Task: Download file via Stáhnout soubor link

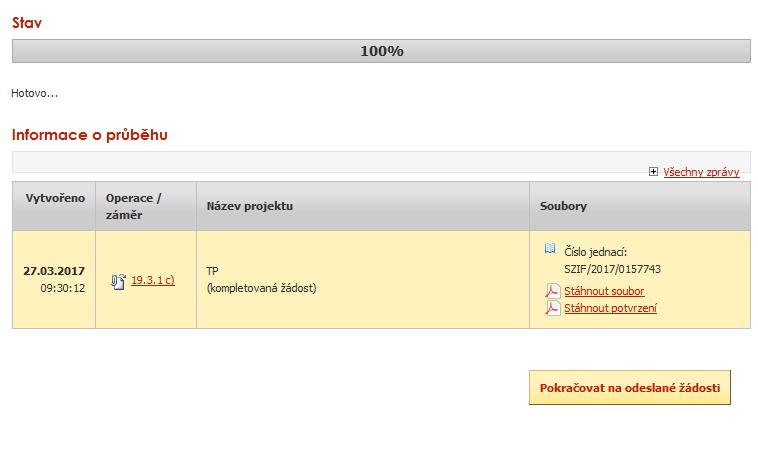Action: pos(604,291)
